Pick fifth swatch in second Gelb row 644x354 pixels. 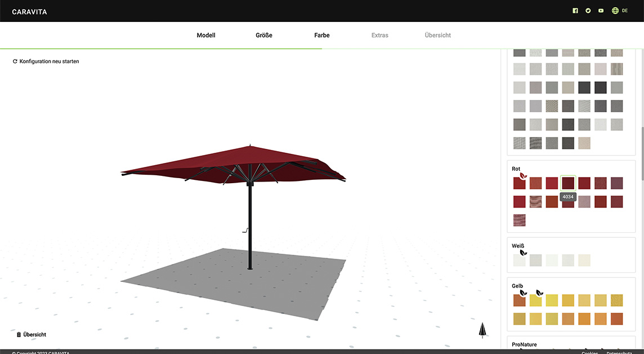click(x=584, y=318)
